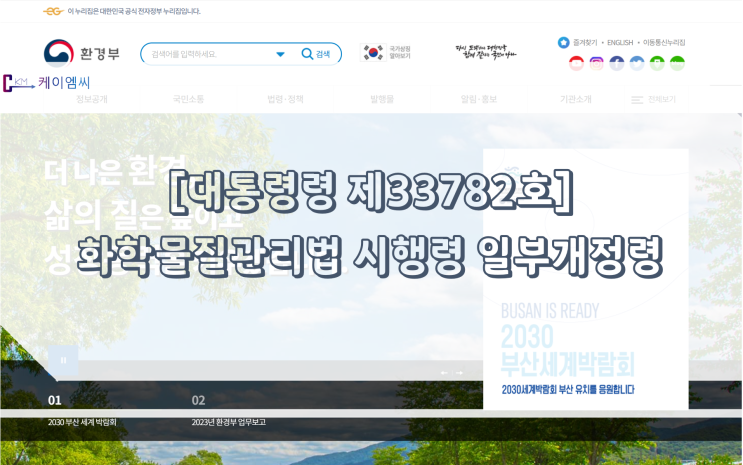The image size is (743, 465).
Task: Follow the 이동통신누리집 link
Action: (x=664, y=43)
